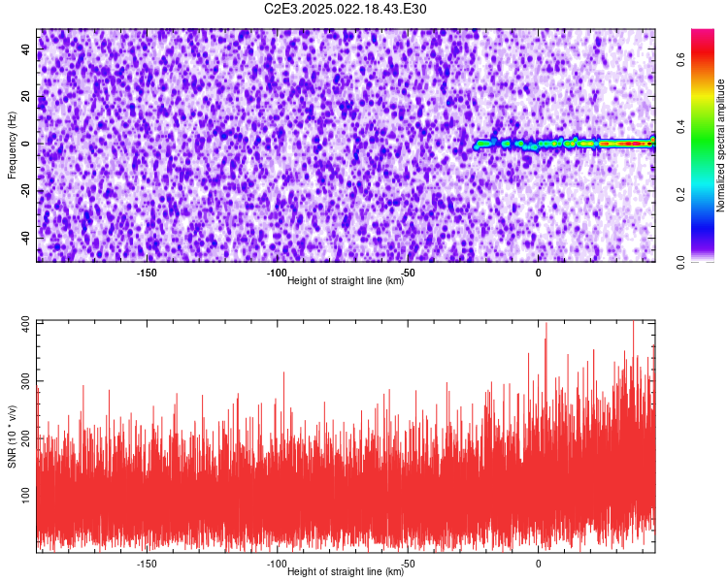Click the 0 km tick under the spectrogram
The height and width of the screenshot is (582, 728).
(538, 273)
